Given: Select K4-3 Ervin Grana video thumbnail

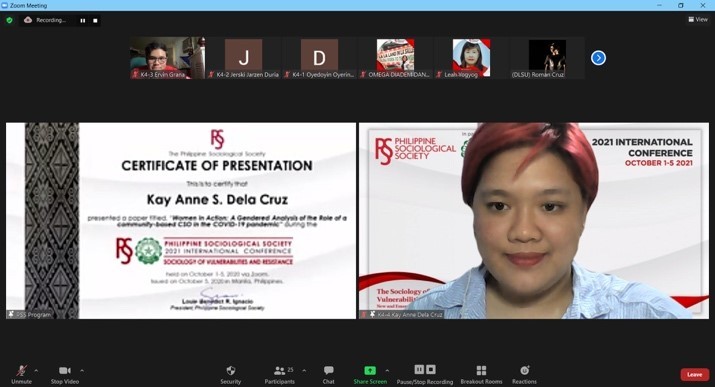Looking at the screenshot, I should click(167, 58).
